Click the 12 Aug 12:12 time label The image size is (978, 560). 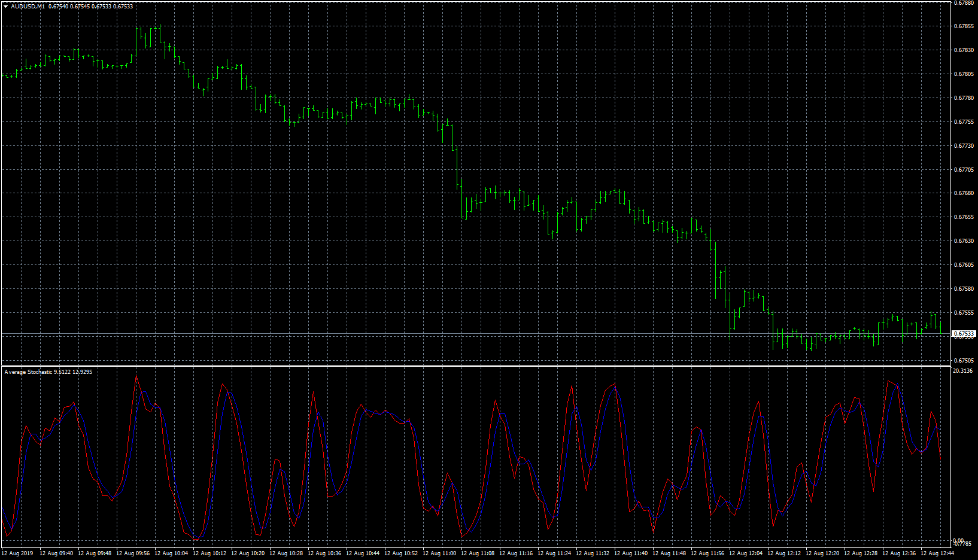pyautogui.click(x=784, y=553)
